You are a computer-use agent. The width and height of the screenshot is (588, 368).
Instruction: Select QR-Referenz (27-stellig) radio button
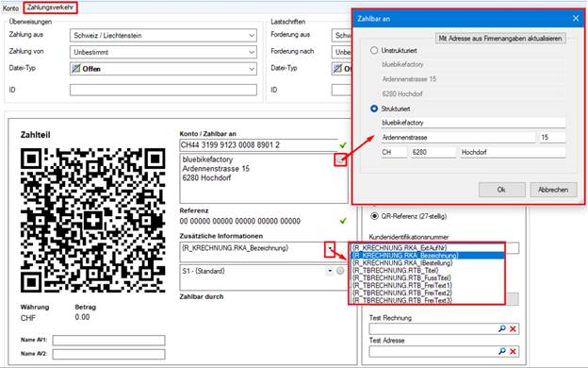374,216
